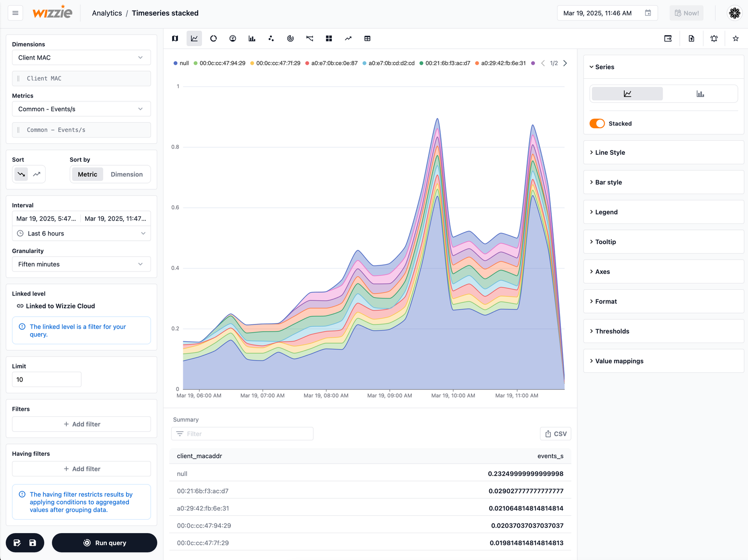Click the Analytics breadcrumb
This screenshot has width=748, height=560.
107,13
